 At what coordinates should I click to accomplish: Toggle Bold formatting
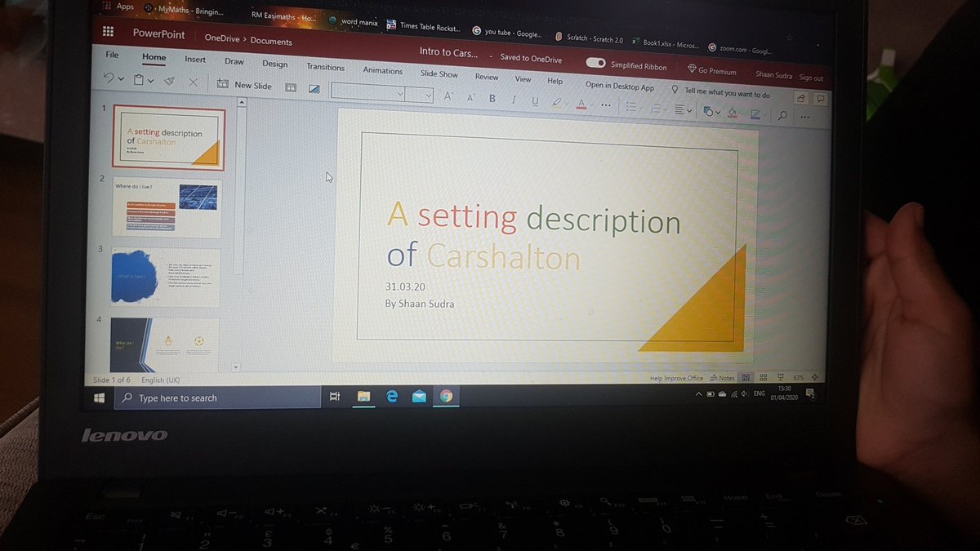[492, 99]
